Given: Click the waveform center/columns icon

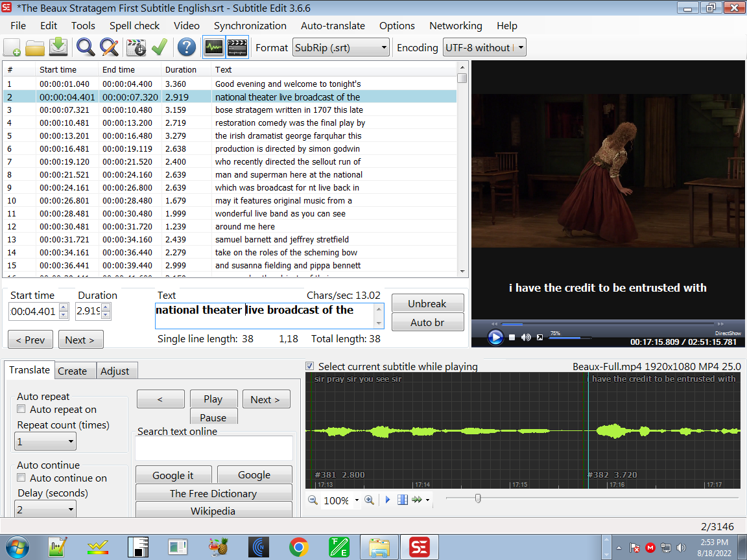Looking at the screenshot, I should point(403,500).
